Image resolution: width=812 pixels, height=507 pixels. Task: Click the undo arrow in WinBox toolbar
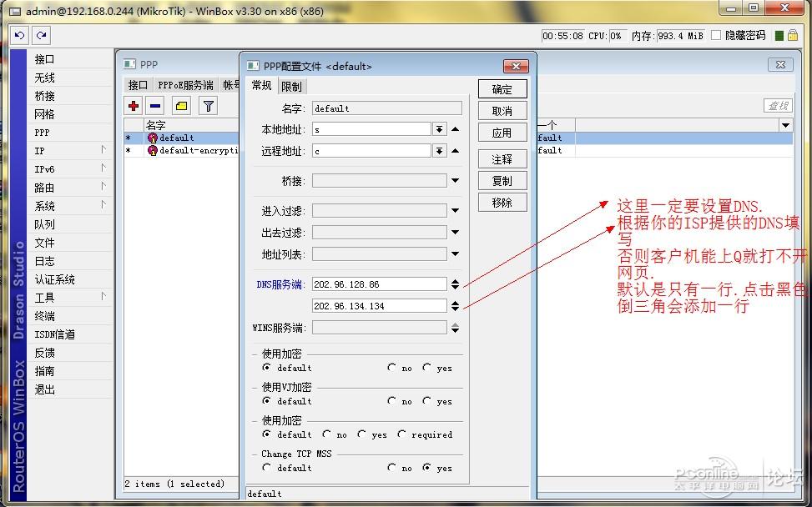[19, 35]
